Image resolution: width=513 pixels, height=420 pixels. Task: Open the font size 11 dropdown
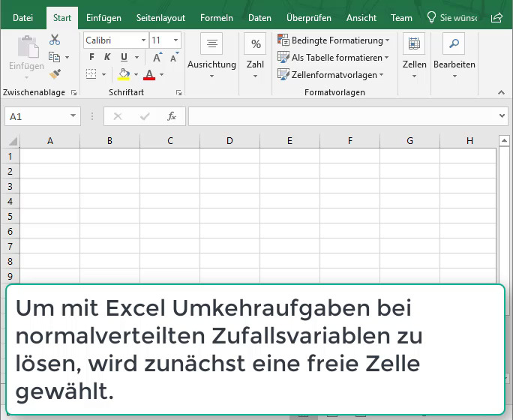click(176, 40)
